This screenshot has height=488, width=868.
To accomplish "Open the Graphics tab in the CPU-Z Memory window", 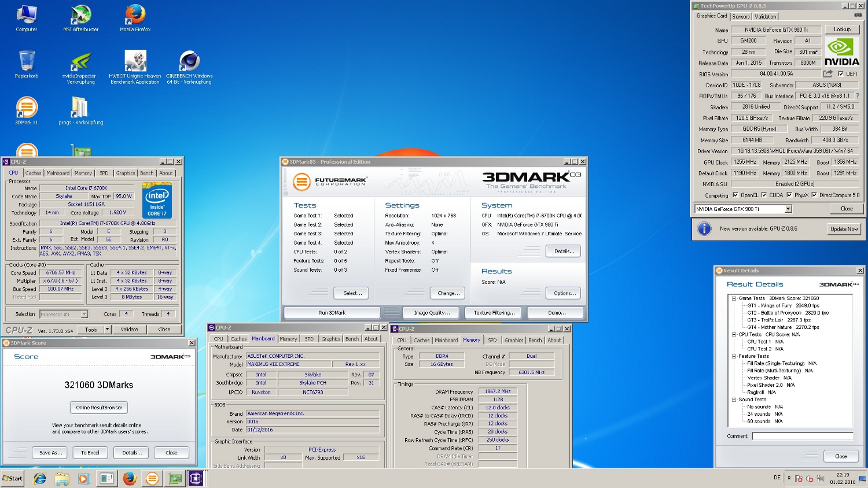I will coord(513,340).
